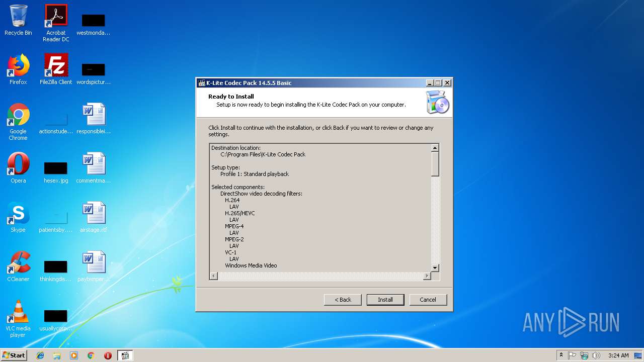Image resolution: width=644 pixels, height=362 pixels.
Task: Launch FileZilla Client shortcut
Action: click(56, 69)
